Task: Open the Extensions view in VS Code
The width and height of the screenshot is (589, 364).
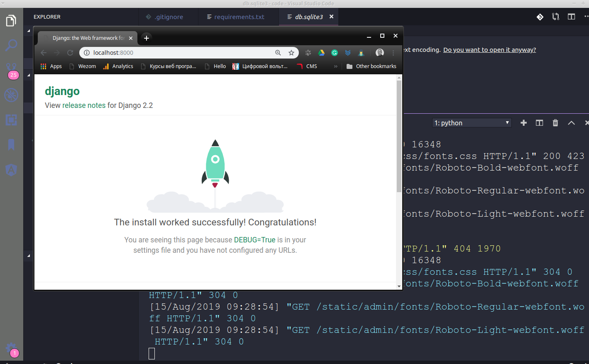Action: pyautogui.click(x=11, y=120)
